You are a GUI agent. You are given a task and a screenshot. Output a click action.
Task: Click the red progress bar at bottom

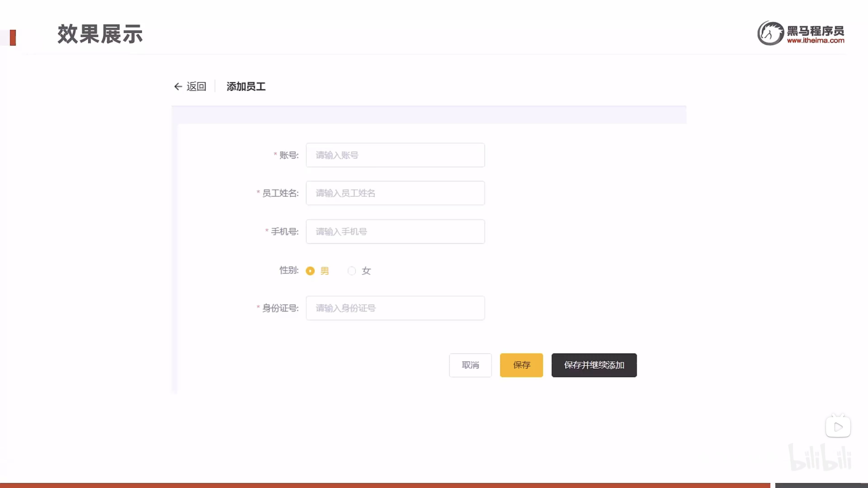point(384,485)
